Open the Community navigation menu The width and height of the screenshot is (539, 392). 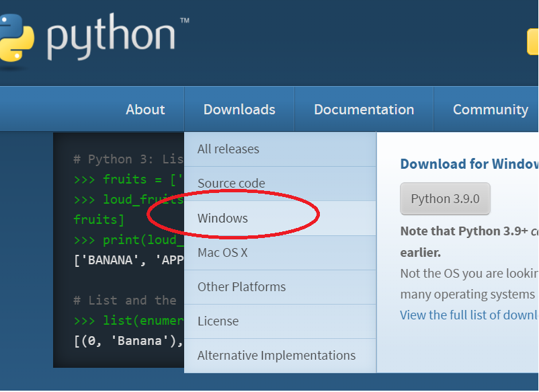490,110
